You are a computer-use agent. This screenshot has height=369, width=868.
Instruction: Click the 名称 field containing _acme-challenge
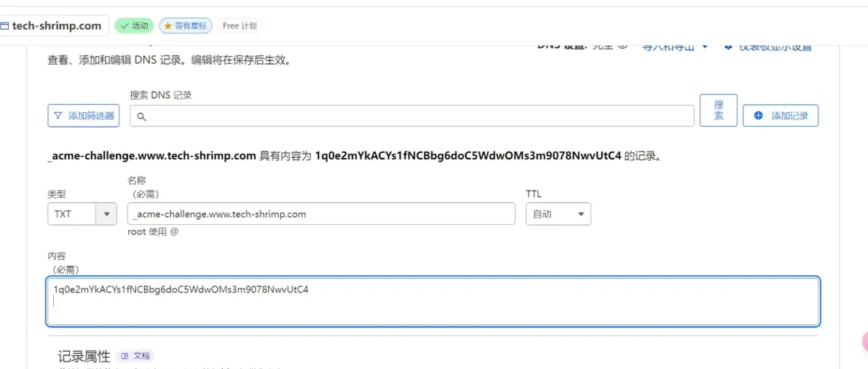(x=321, y=214)
